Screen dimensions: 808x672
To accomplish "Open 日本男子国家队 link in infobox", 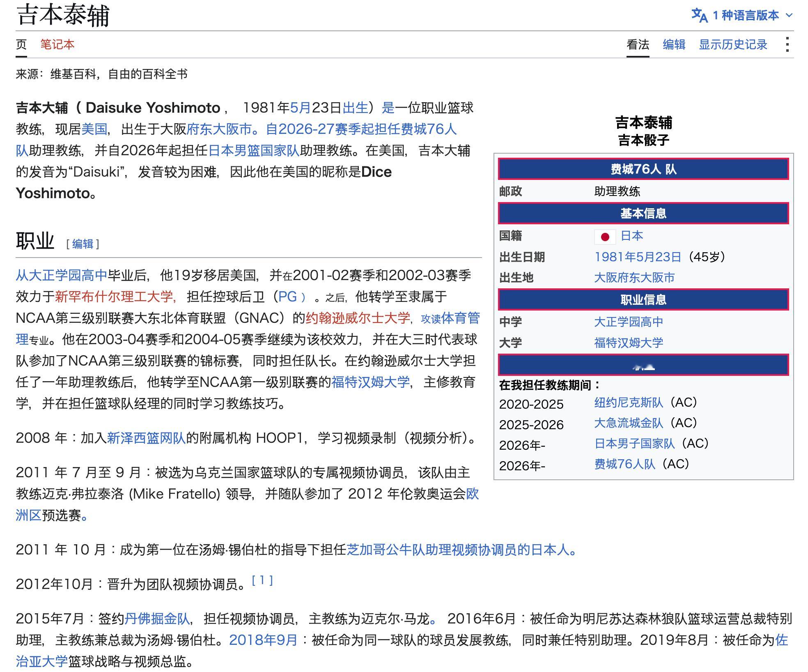I will click(x=634, y=444).
